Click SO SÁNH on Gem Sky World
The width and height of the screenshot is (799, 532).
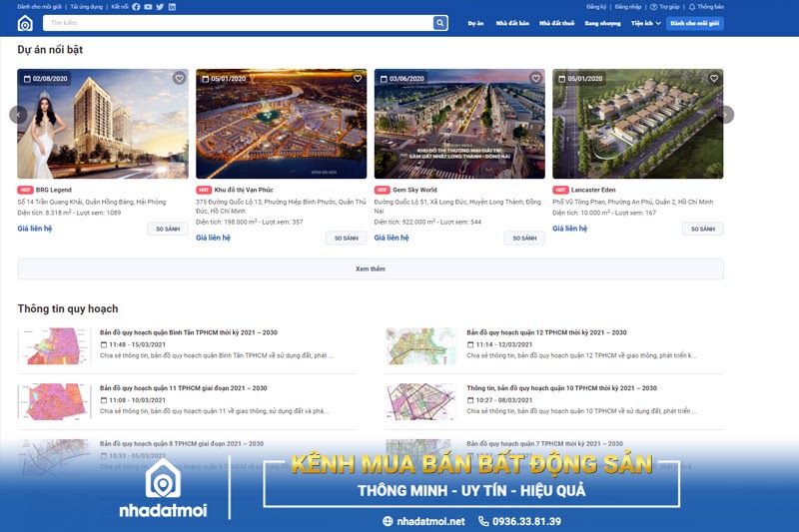[524, 239]
